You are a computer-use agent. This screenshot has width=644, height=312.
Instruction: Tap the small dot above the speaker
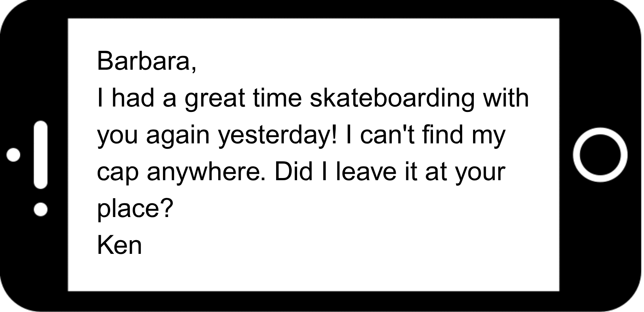[x=14, y=155]
